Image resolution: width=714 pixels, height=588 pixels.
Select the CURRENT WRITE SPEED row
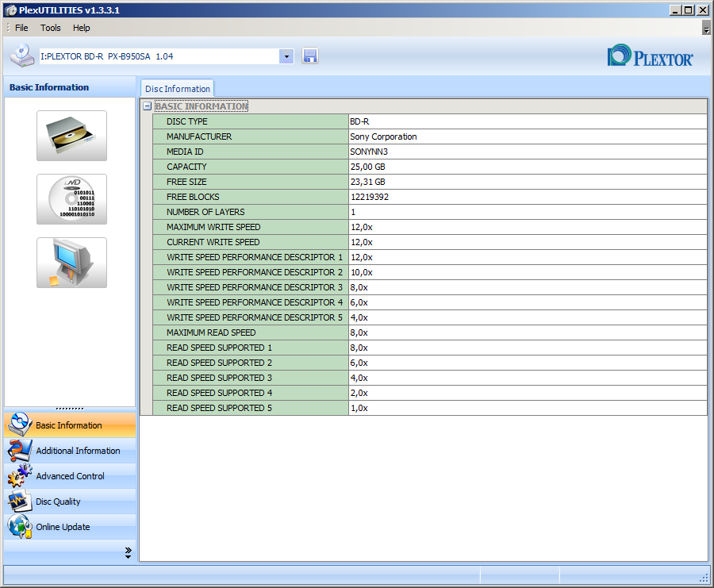(x=430, y=242)
